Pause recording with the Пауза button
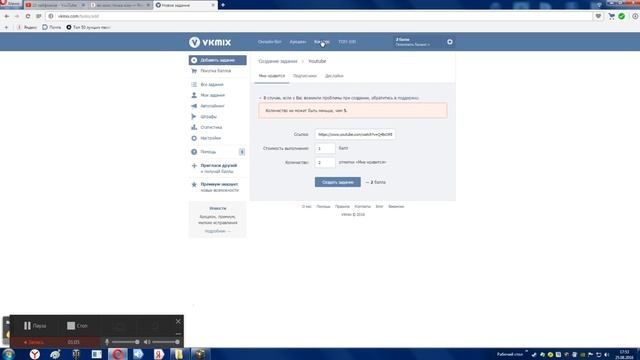 click(35, 326)
